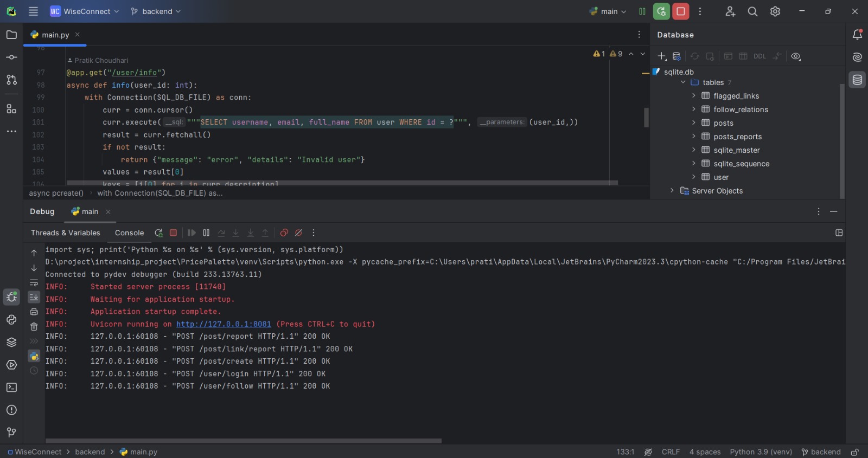Click CRLF line separator in status bar
The height and width of the screenshot is (458, 868).
coord(671,451)
